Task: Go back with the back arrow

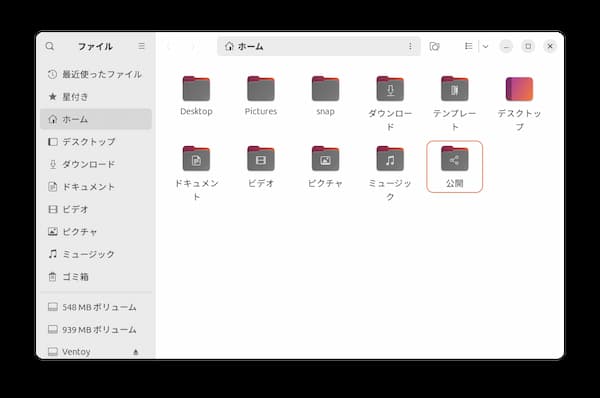Action: pos(168,46)
